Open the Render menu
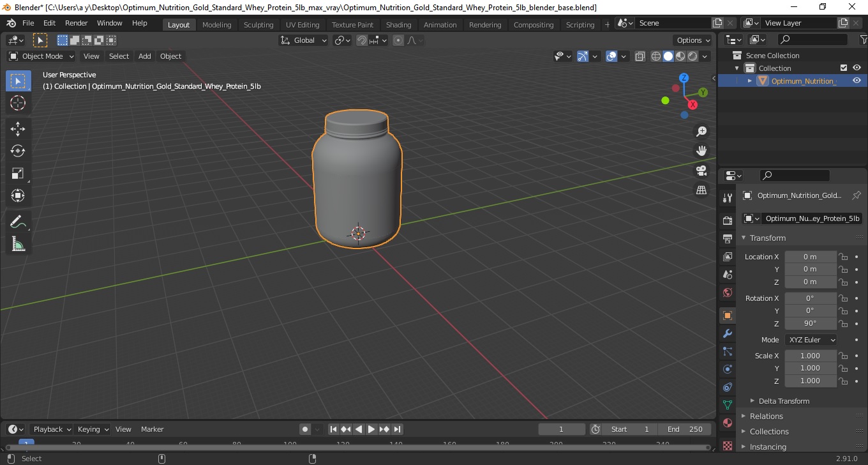This screenshot has height=465, width=868. (76, 23)
